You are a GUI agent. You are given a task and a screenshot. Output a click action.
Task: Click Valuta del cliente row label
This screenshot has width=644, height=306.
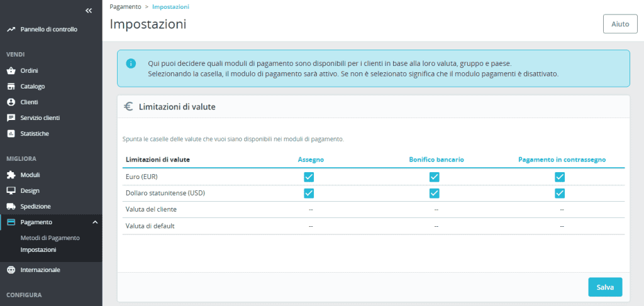pos(151,209)
